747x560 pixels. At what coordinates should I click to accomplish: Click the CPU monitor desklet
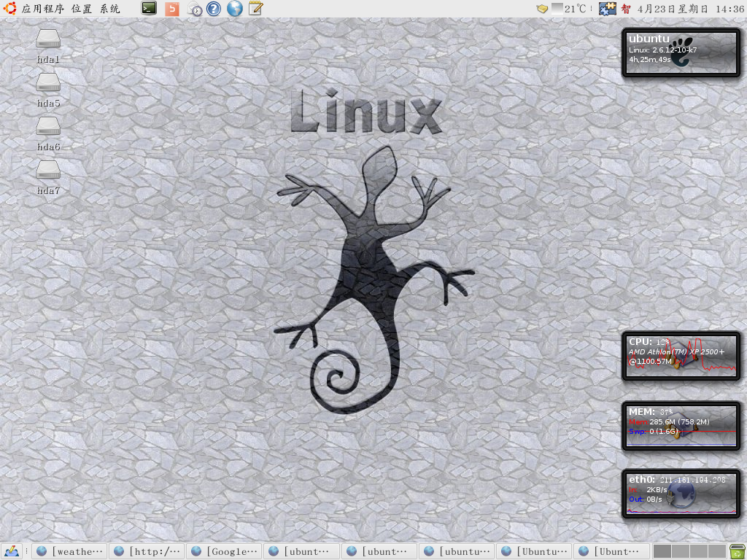[x=681, y=356]
